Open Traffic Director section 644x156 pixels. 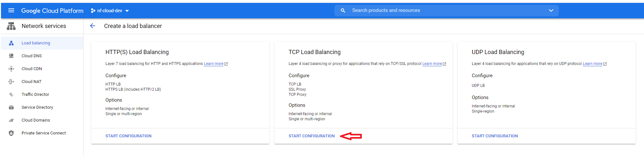coord(35,95)
